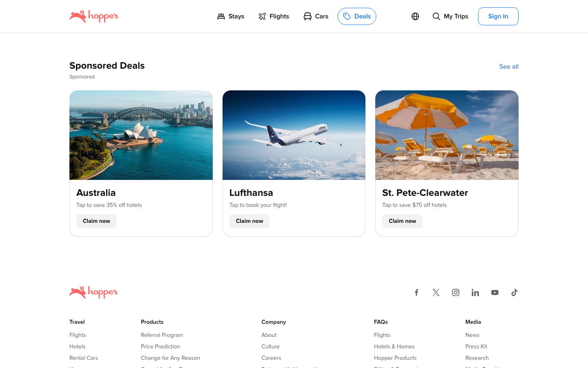Open Flights under footer Travel
This screenshot has width=588, height=368.
tap(78, 335)
